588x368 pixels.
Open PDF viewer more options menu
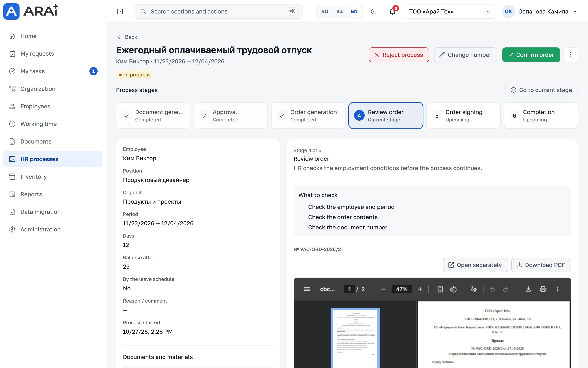pyautogui.click(x=558, y=289)
